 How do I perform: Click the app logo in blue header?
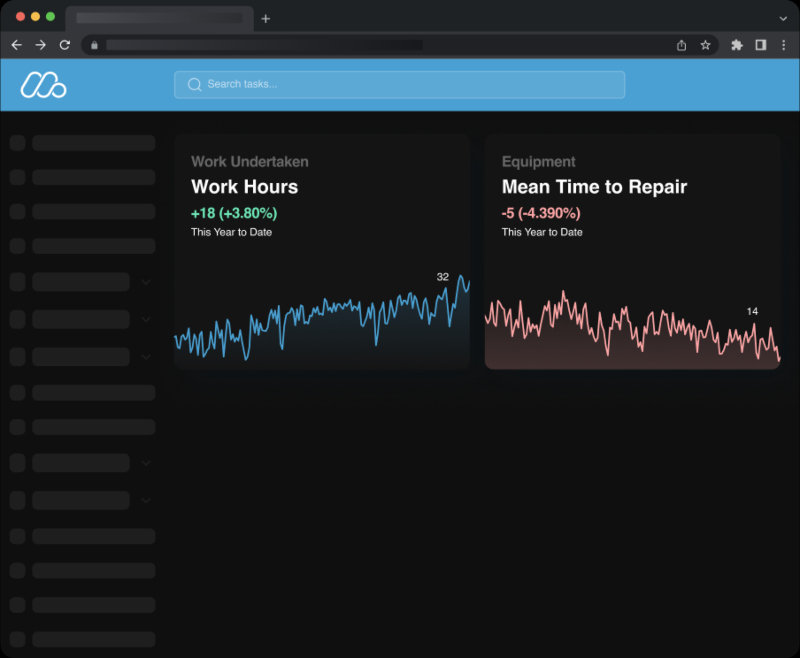pyautogui.click(x=43, y=85)
